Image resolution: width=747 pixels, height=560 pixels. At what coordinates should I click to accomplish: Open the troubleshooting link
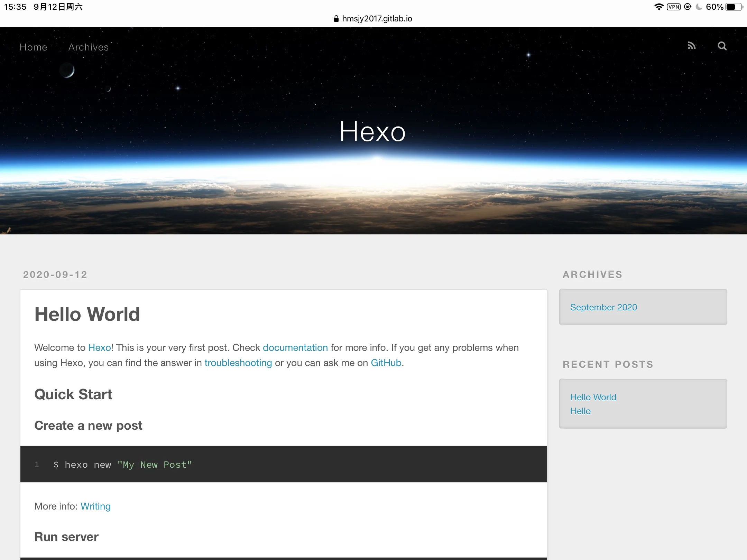click(238, 363)
